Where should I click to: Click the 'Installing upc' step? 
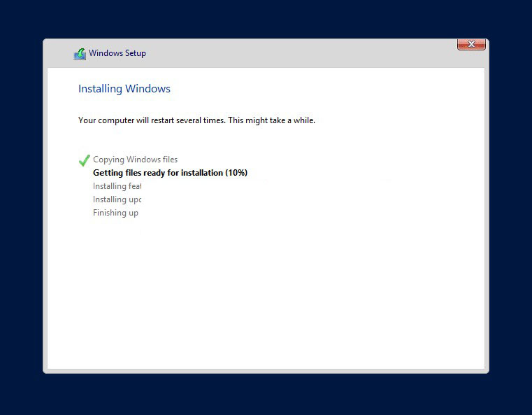[x=117, y=199]
